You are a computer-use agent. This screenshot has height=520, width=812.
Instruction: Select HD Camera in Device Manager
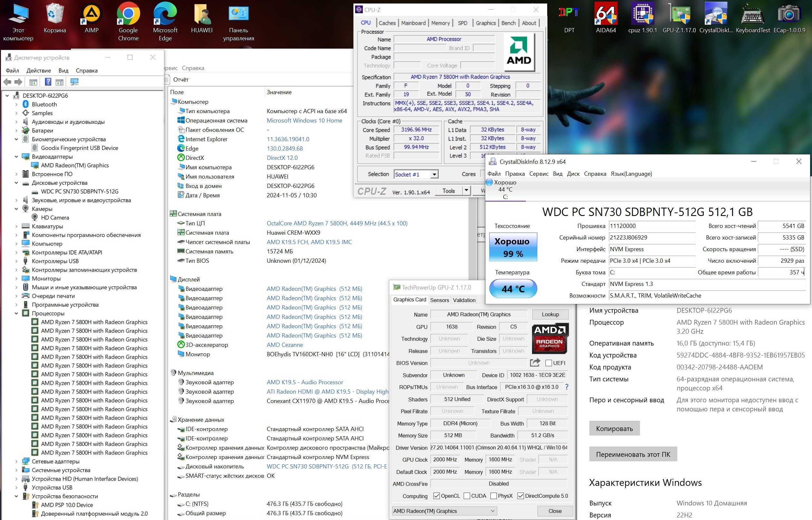[x=55, y=218]
